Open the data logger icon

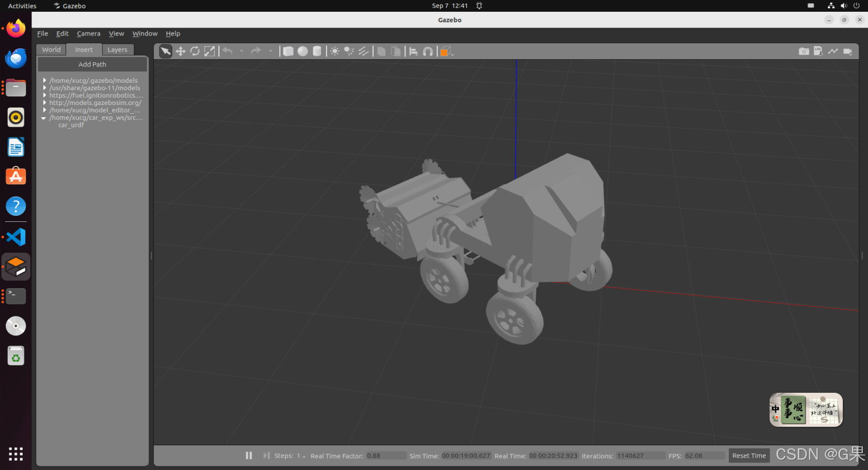[x=818, y=51]
